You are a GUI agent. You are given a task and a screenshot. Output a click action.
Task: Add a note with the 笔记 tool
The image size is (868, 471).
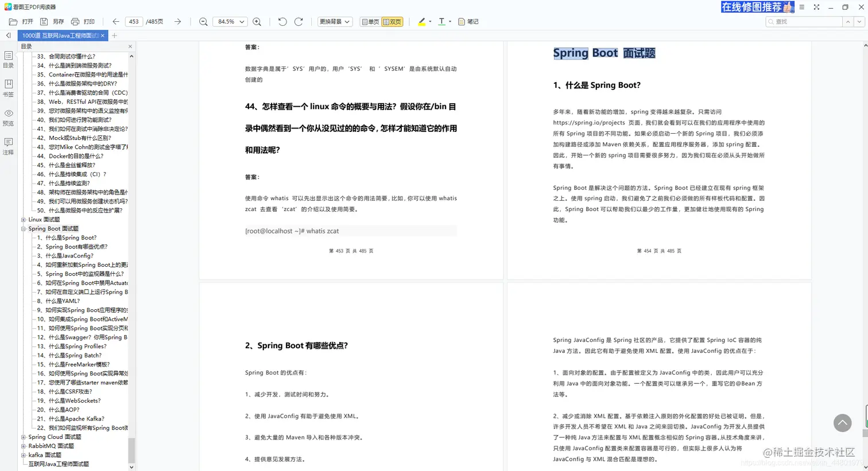pos(469,21)
